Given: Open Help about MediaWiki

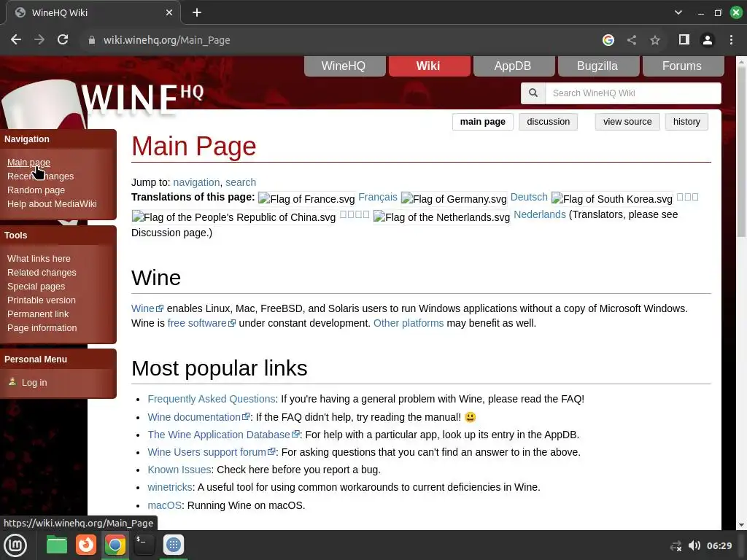Looking at the screenshot, I should [52, 204].
